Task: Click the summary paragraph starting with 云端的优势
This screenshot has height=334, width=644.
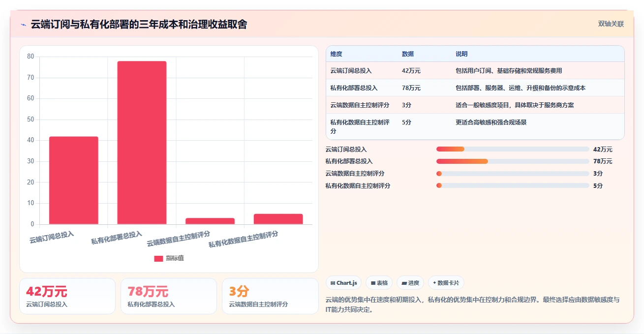Action: pos(473,304)
